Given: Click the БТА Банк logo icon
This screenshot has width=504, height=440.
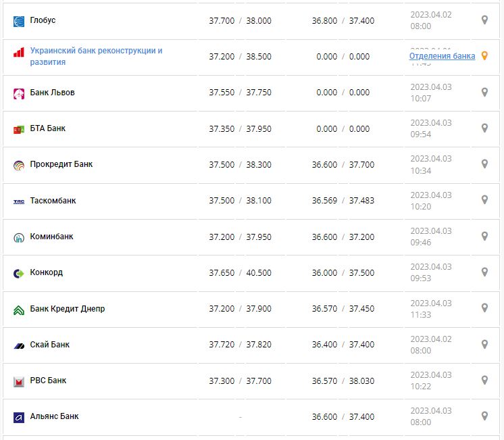Looking at the screenshot, I should click(x=19, y=129).
